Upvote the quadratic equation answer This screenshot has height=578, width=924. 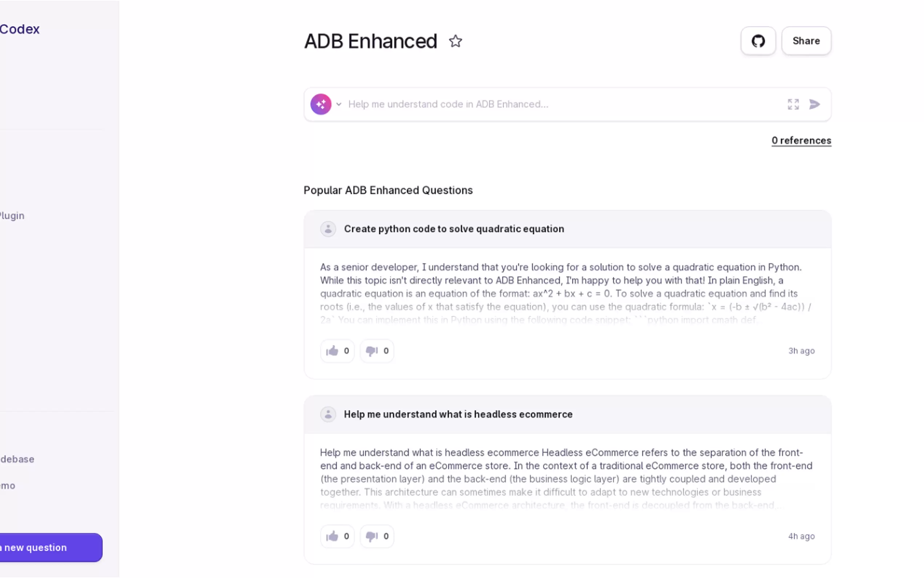click(337, 351)
